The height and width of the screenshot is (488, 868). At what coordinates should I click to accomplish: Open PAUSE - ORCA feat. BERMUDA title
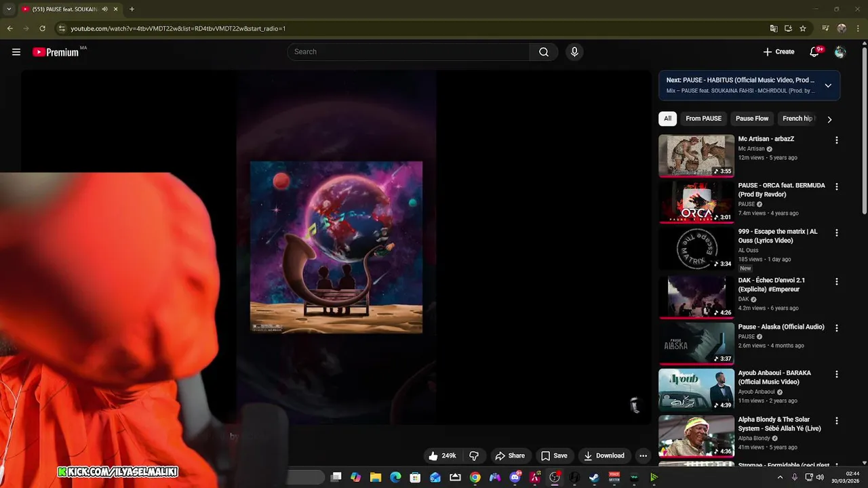(781, 190)
